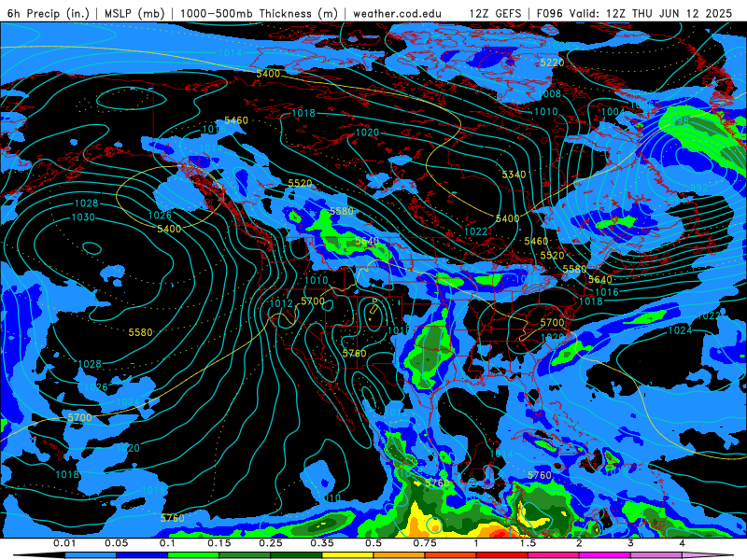Click the 'F096 Valid: 12Z THU JUN 12 2025' text
The image size is (747, 560).
634,13
